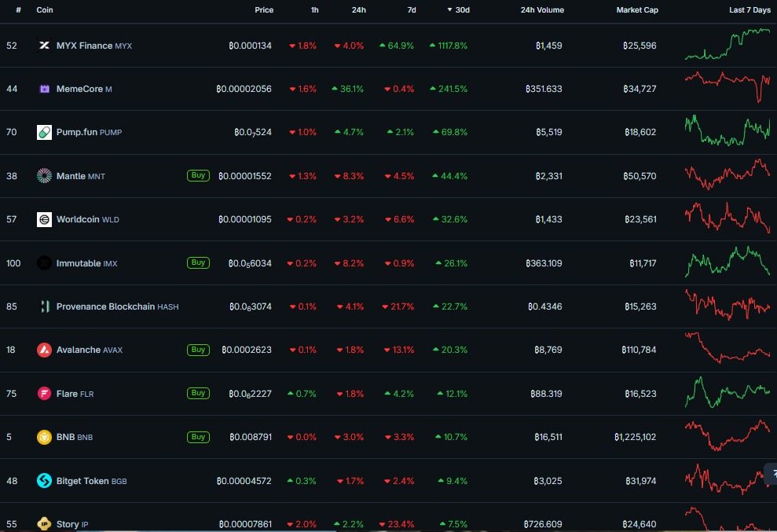Buy Mantle with the Buy button

coord(198,175)
